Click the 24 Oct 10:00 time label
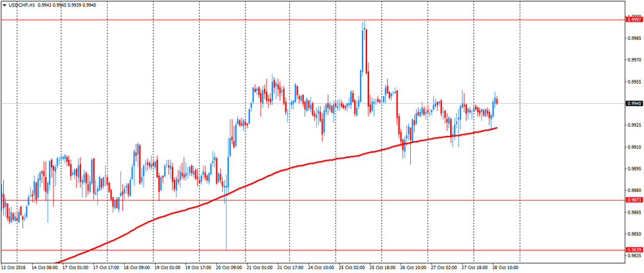The height and width of the screenshot is (273, 644). (x=321, y=267)
